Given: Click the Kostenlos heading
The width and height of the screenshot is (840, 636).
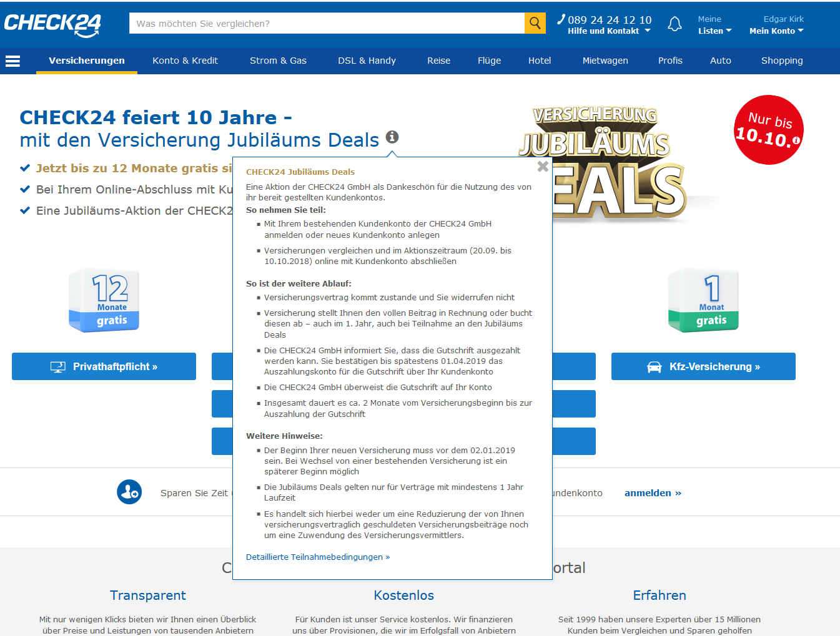Looking at the screenshot, I should (403, 595).
